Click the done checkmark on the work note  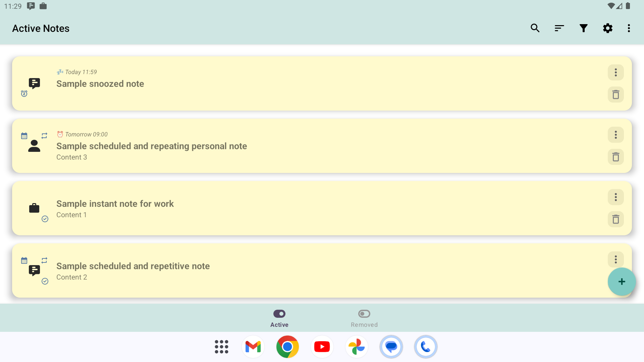click(45, 219)
